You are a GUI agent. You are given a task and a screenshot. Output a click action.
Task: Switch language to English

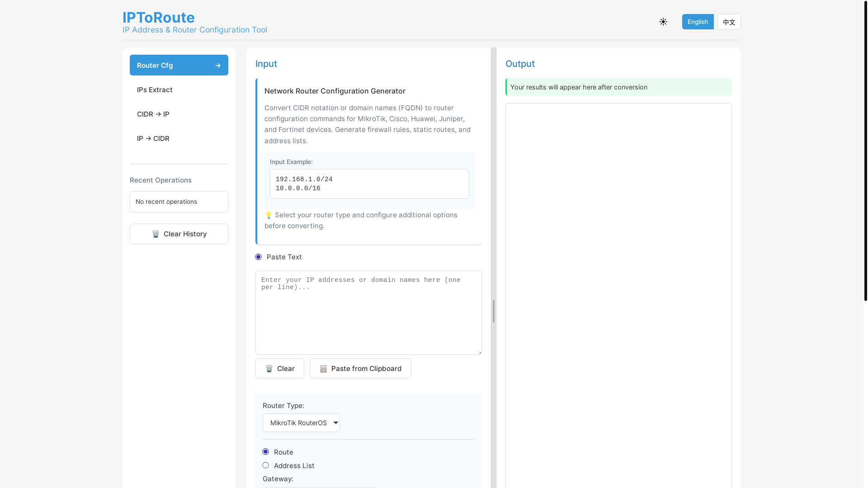tap(698, 22)
